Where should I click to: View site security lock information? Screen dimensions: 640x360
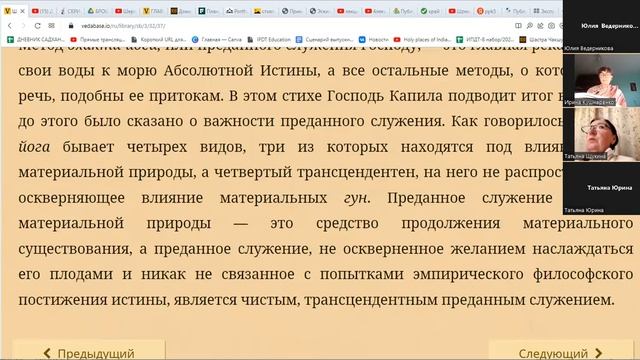coord(71,26)
